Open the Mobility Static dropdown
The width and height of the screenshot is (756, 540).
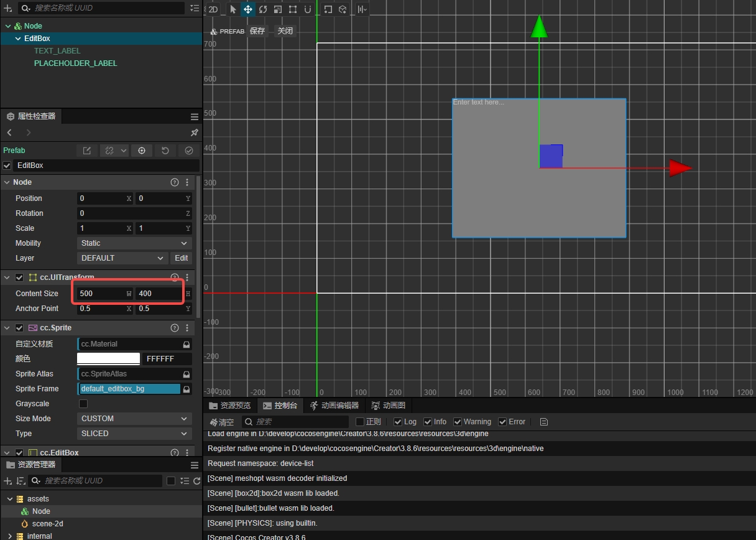[x=134, y=243]
